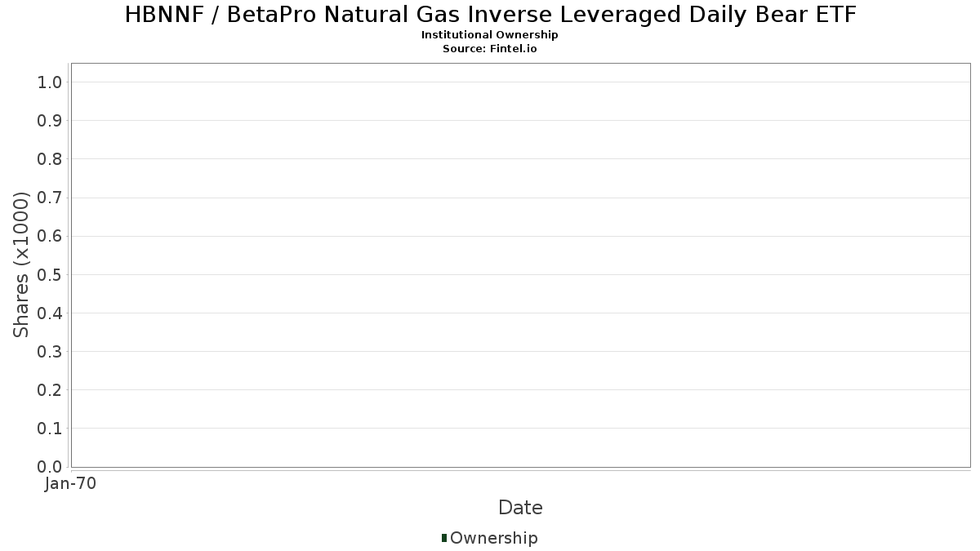Screen dimensions: 980x551
Task: Click the center of the empty plot area
Action: (x=520, y=264)
